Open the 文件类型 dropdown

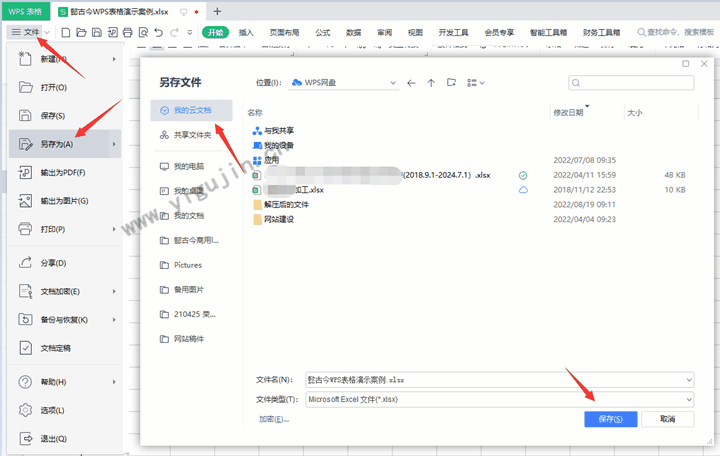tap(500, 400)
